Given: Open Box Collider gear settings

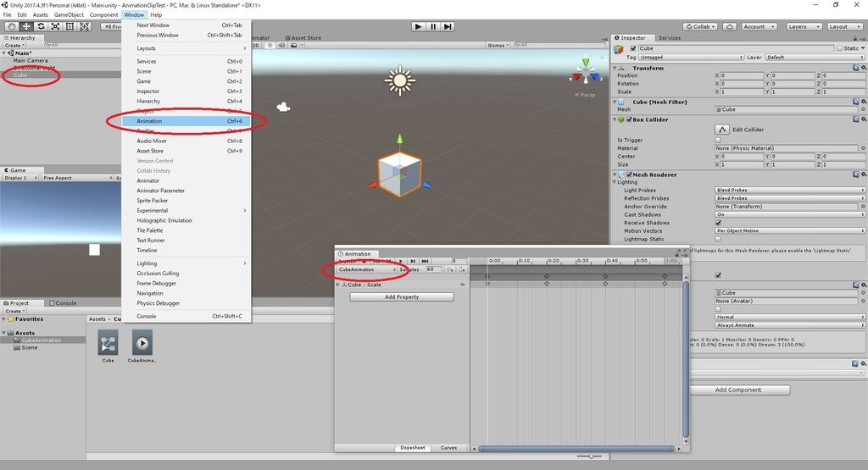Looking at the screenshot, I should click(x=864, y=119).
